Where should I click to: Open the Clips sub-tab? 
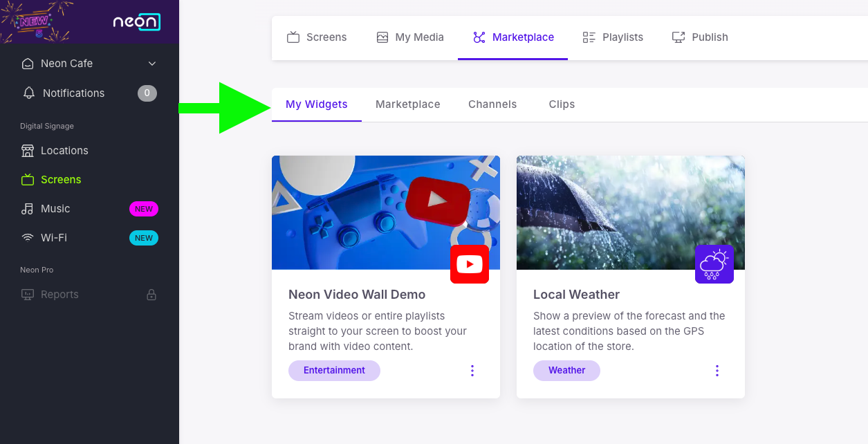pos(562,104)
